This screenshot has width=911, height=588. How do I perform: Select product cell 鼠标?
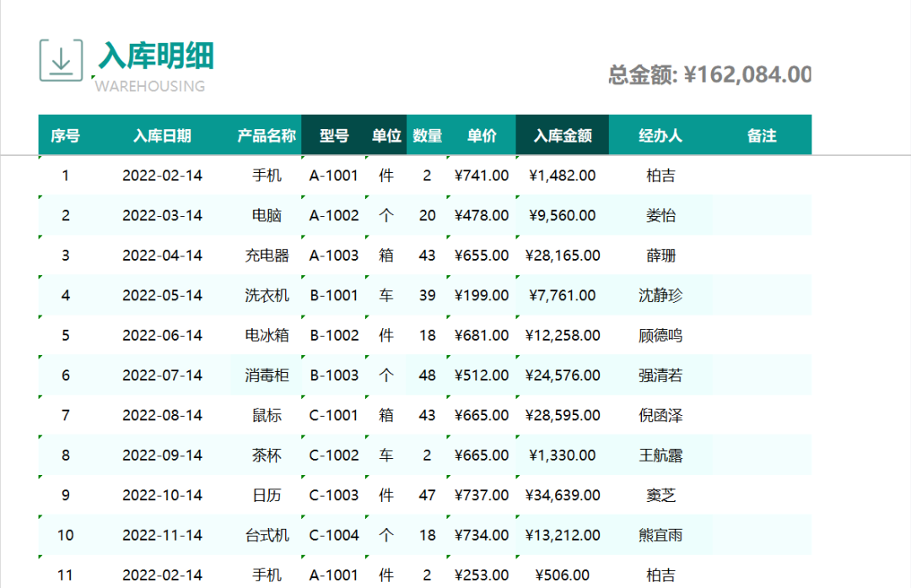point(267,415)
